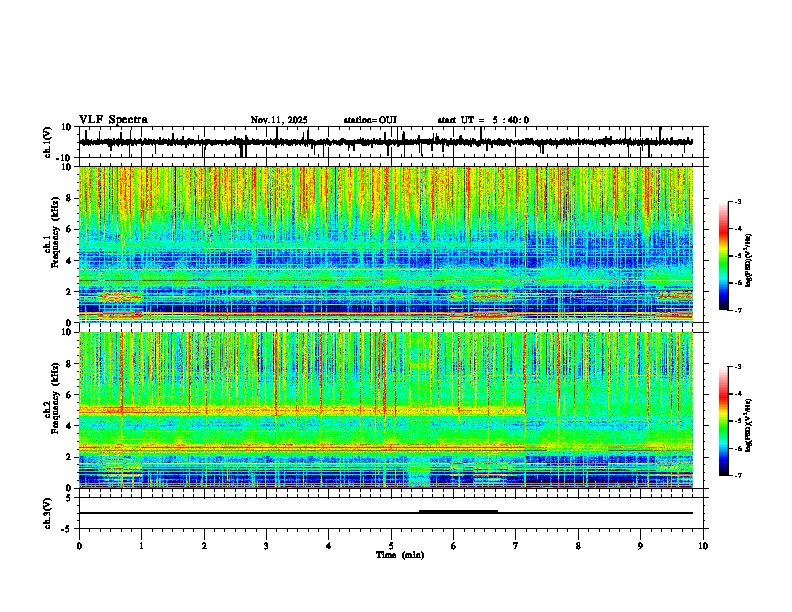The width and height of the screenshot is (792, 612).
Task: Click time axis tick label "7"
Action: [516, 546]
